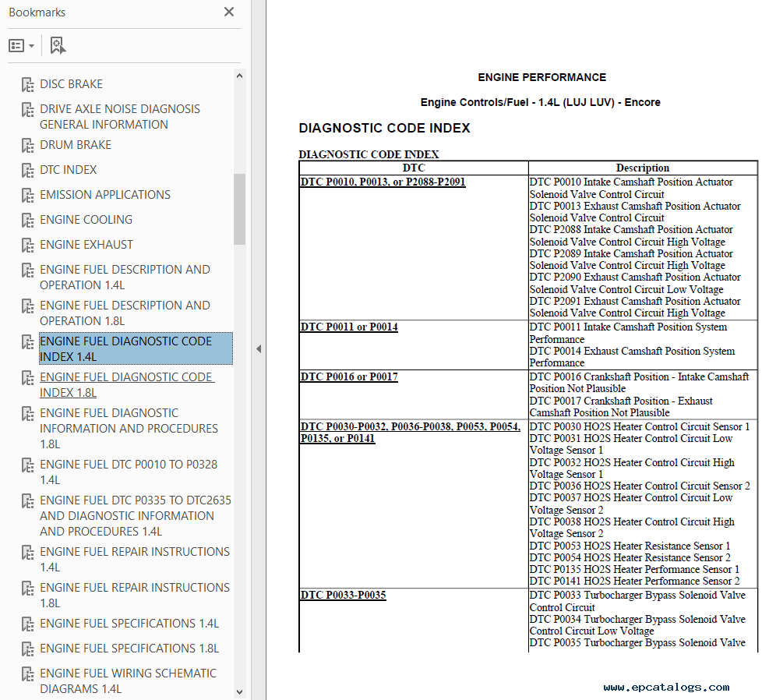Go to the DRUM BRAKE bookmark

click(x=76, y=145)
